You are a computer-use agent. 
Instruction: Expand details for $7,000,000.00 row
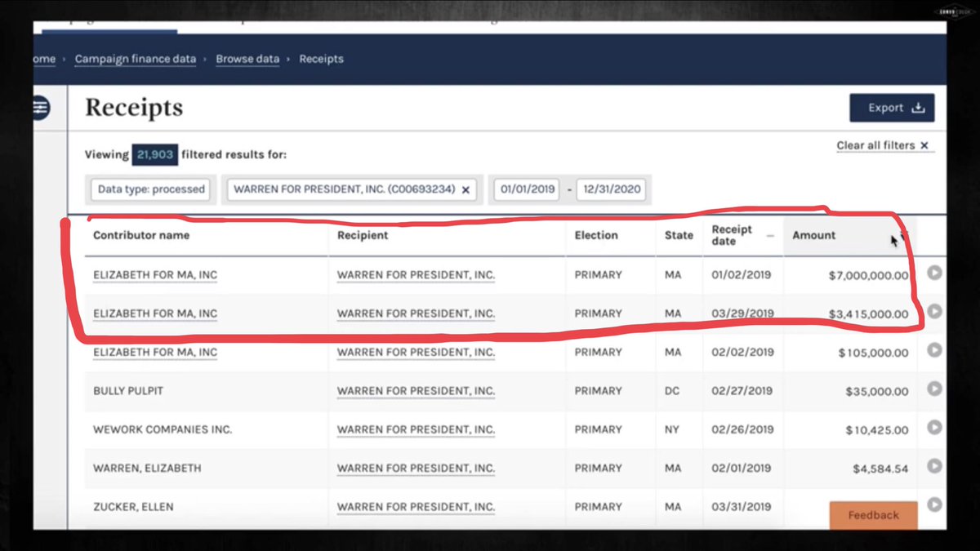(x=934, y=273)
